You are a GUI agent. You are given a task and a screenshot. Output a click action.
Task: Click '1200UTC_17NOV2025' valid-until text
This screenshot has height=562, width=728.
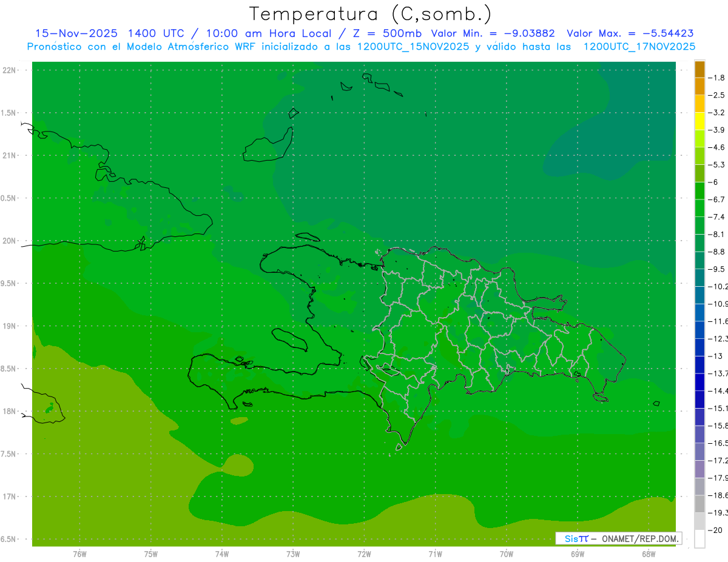coord(639,47)
